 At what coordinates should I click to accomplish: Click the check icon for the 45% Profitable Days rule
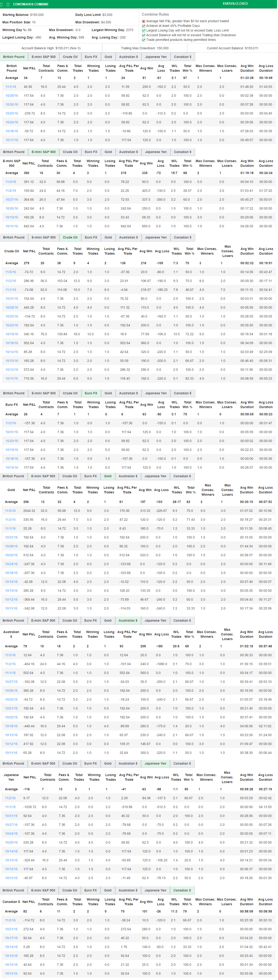[x=143, y=26]
